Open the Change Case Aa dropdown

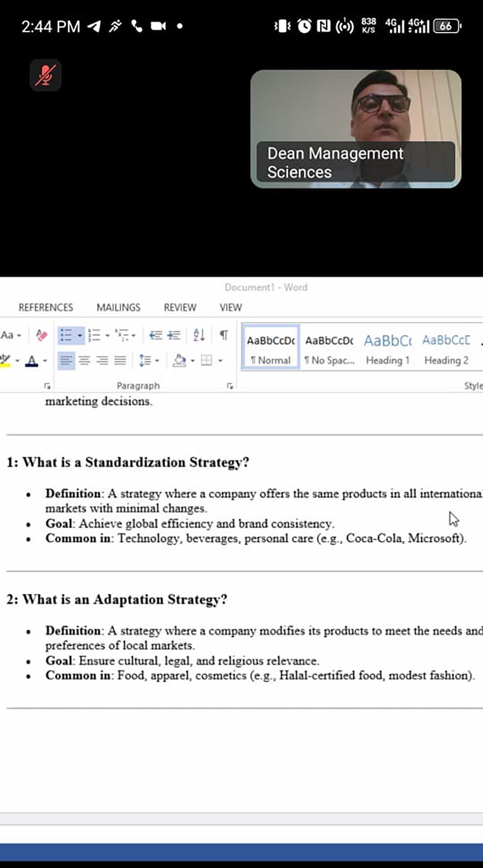click(11, 335)
